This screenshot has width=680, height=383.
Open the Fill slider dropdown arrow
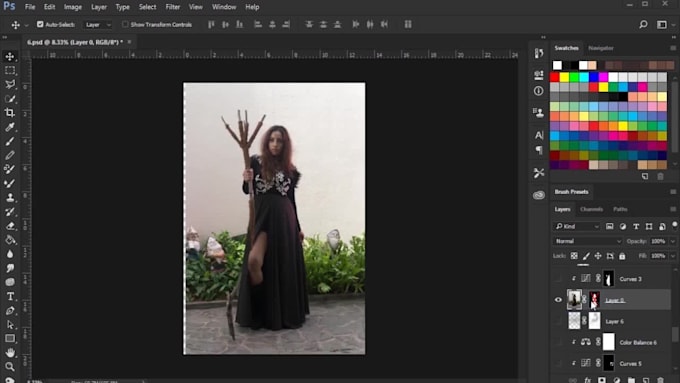point(673,256)
